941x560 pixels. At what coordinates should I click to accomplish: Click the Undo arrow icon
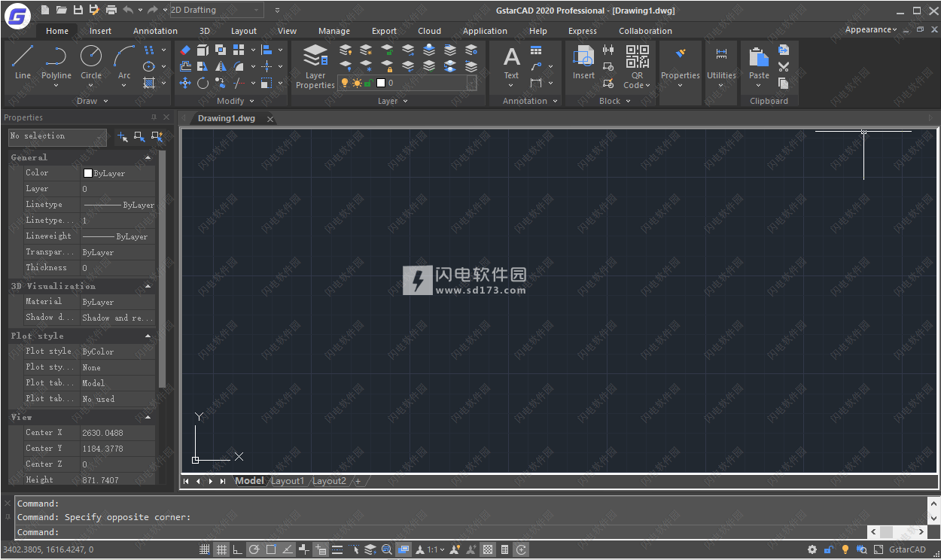pos(128,10)
